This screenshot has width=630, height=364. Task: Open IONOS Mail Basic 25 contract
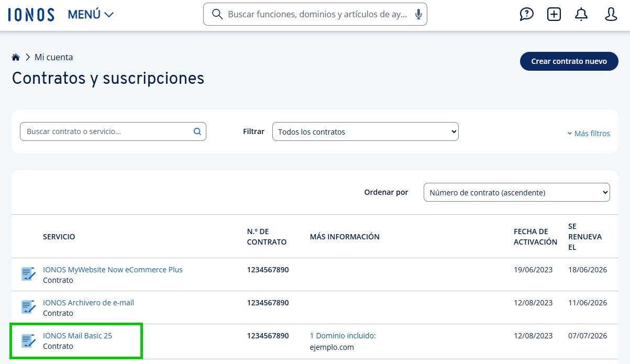pos(78,336)
